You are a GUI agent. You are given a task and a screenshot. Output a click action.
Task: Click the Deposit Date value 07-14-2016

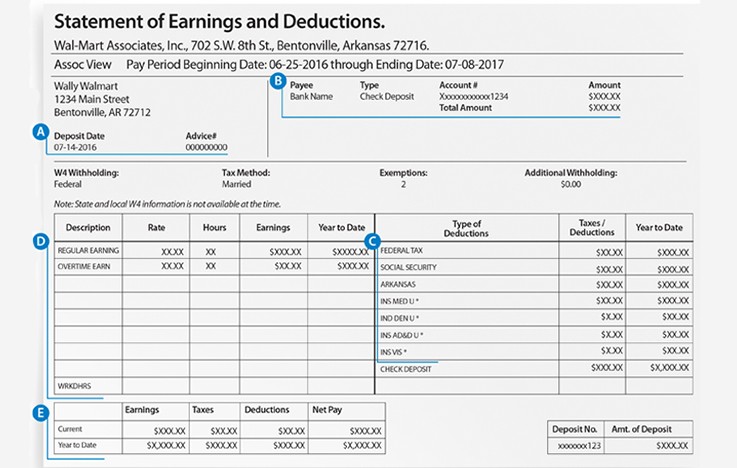pyautogui.click(x=76, y=148)
